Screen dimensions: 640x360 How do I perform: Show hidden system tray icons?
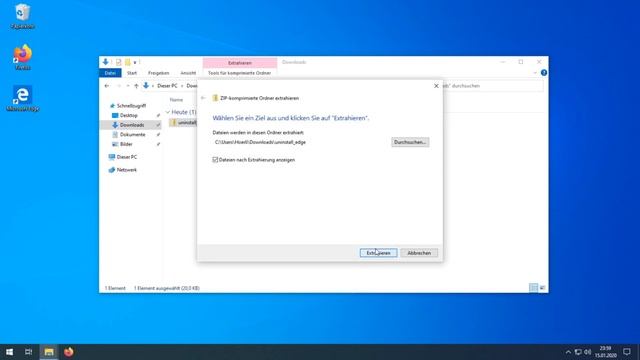click(x=568, y=352)
